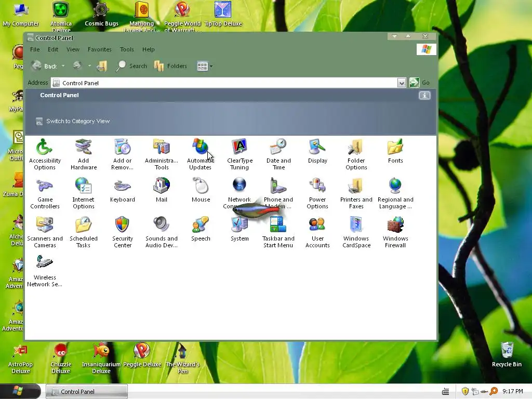The image size is (532, 399).
Task: Click the Up folder toolbar icon
Action: click(102, 66)
